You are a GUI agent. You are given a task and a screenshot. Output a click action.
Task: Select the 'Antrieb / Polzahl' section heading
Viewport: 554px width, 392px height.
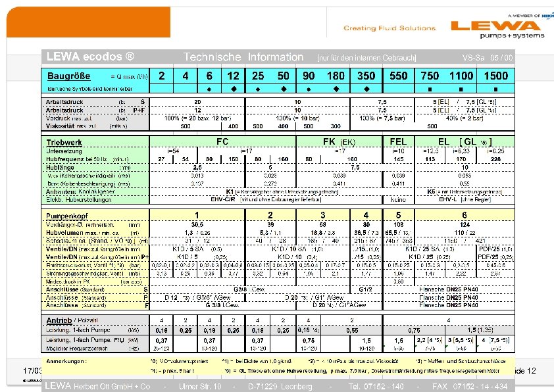[72, 320]
